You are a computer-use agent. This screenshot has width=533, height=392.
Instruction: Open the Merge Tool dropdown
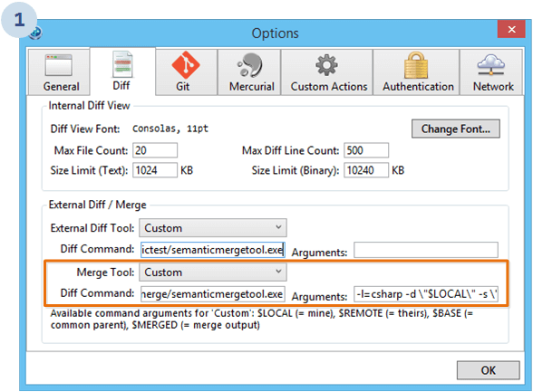pos(213,272)
